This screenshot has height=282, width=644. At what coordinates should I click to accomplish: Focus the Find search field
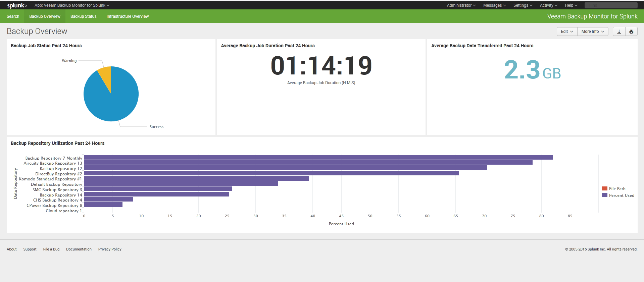tap(611, 5)
